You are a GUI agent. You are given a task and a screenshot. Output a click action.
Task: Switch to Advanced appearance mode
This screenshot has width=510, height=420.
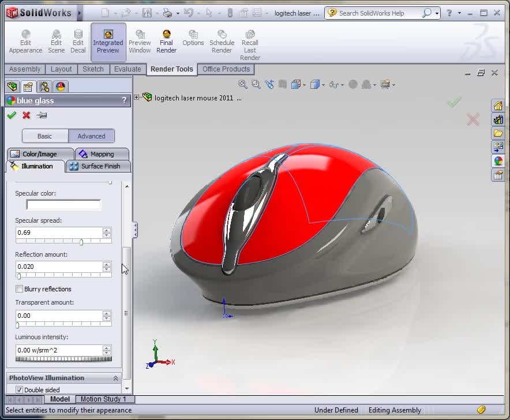(91, 136)
